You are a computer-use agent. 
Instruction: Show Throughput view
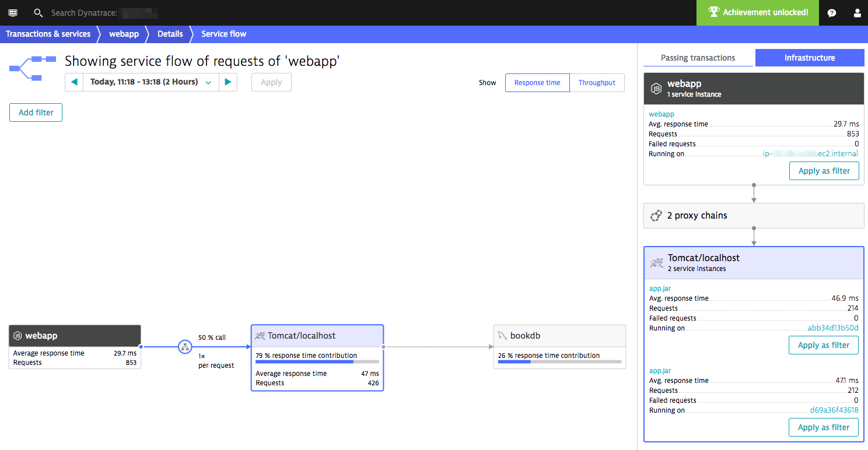tap(597, 83)
